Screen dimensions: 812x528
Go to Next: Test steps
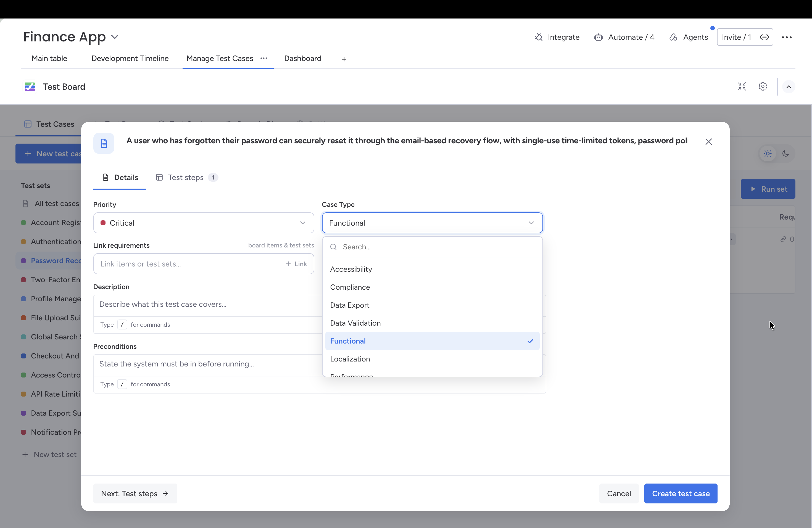(x=135, y=493)
